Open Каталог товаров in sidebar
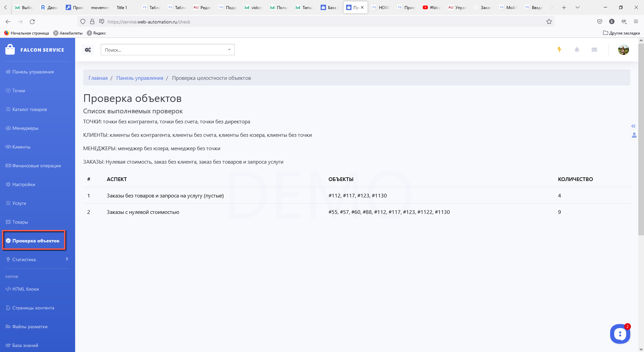 [x=30, y=109]
